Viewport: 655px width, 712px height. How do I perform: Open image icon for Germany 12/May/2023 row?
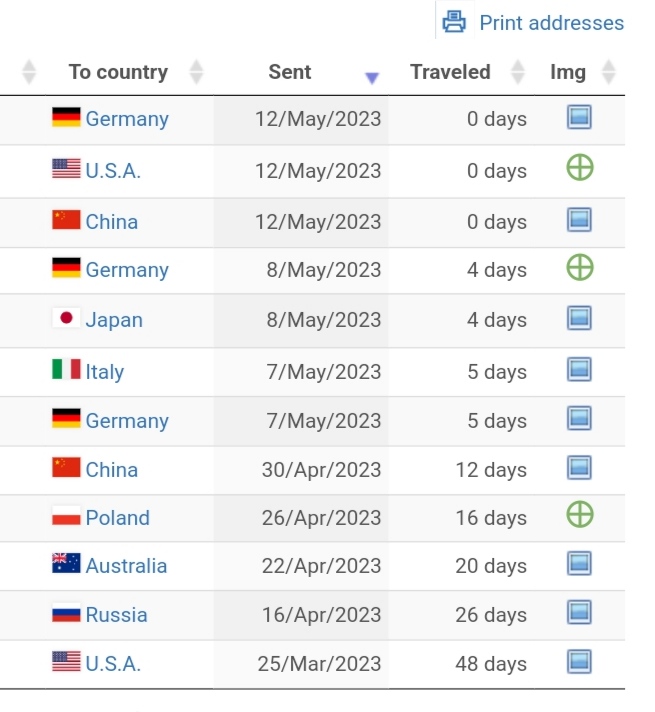pyautogui.click(x=579, y=117)
